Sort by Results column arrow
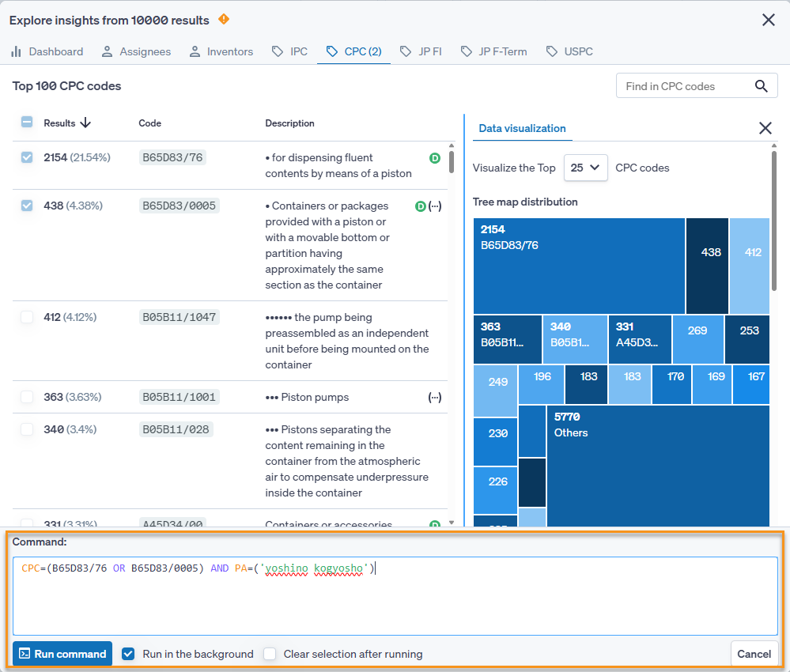Screen dimensions: 790x672 pyautogui.click(x=85, y=123)
